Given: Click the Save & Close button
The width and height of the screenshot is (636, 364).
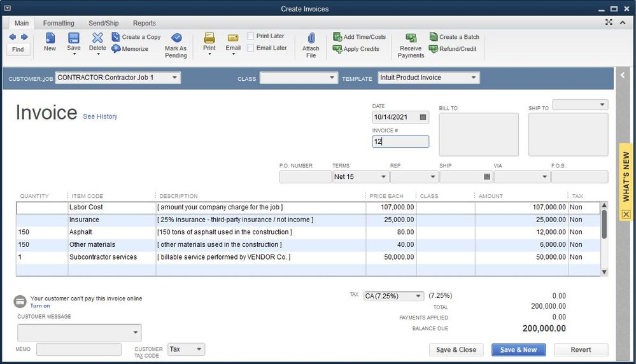Looking at the screenshot, I should tap(456, 350).
